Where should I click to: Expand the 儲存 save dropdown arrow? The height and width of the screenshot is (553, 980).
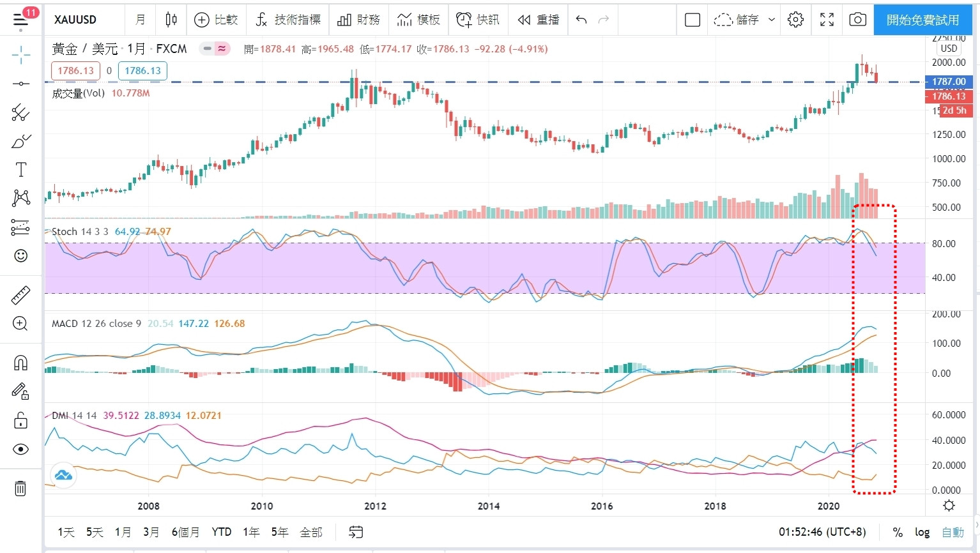[771, 20]
